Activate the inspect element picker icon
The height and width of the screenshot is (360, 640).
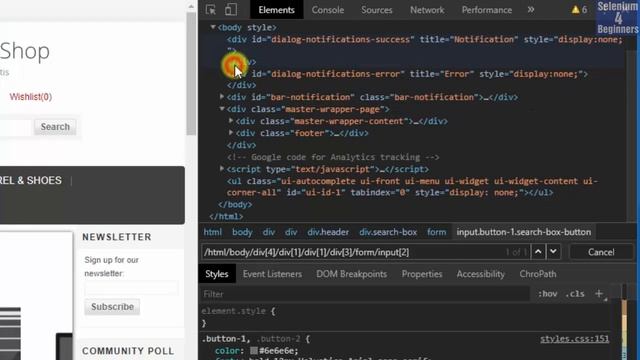tap(211, 10)
